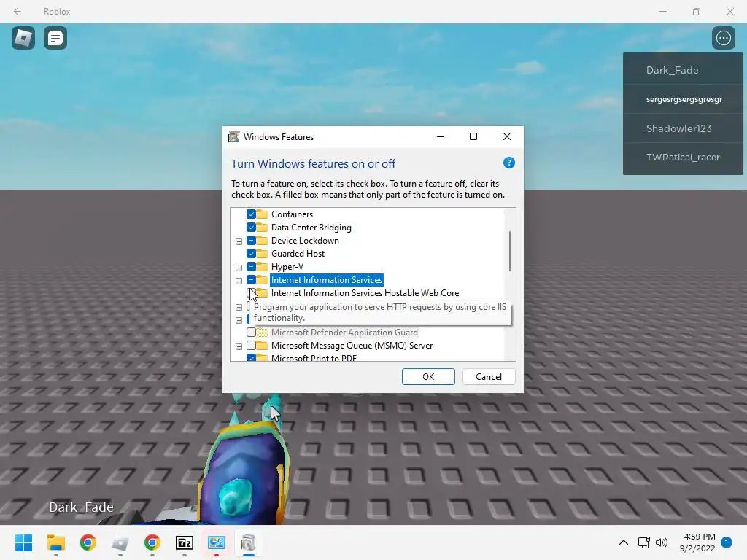
Task: Open the clock and date panel
Action: pos(698,542)
